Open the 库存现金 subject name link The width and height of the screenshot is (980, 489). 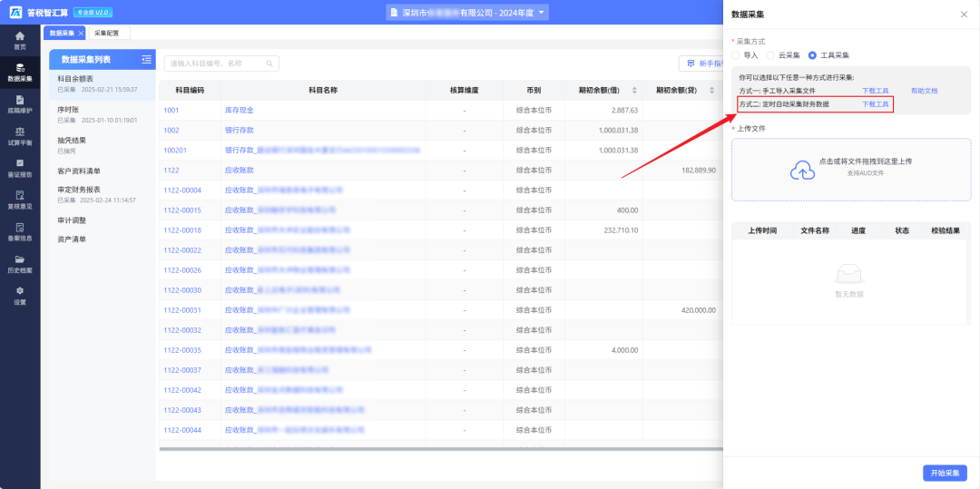(x=239, y=111)
